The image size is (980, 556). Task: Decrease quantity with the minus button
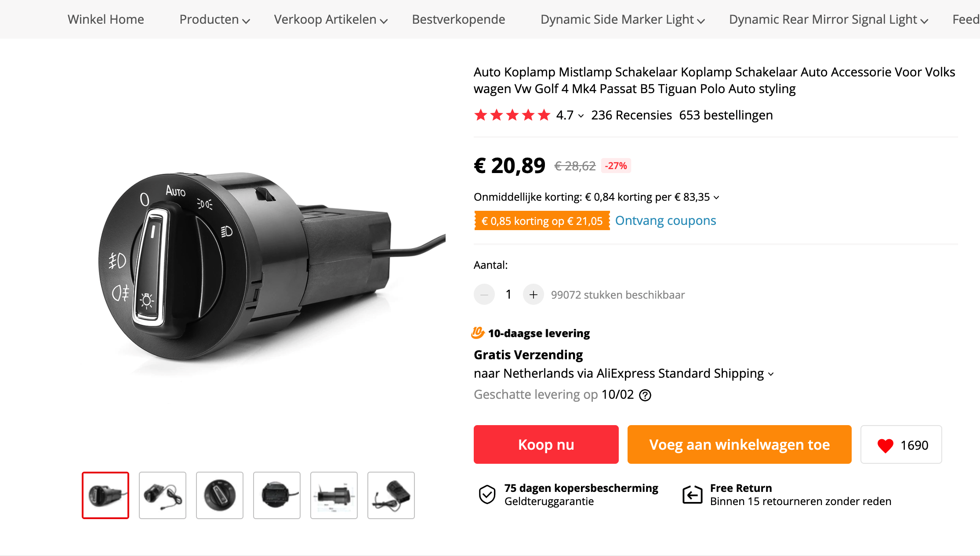(x=484, y=295)
